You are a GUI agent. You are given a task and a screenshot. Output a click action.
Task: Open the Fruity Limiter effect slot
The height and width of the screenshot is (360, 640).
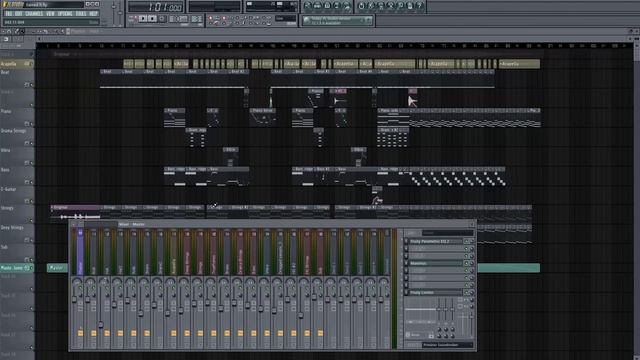(x=436, y=293)
